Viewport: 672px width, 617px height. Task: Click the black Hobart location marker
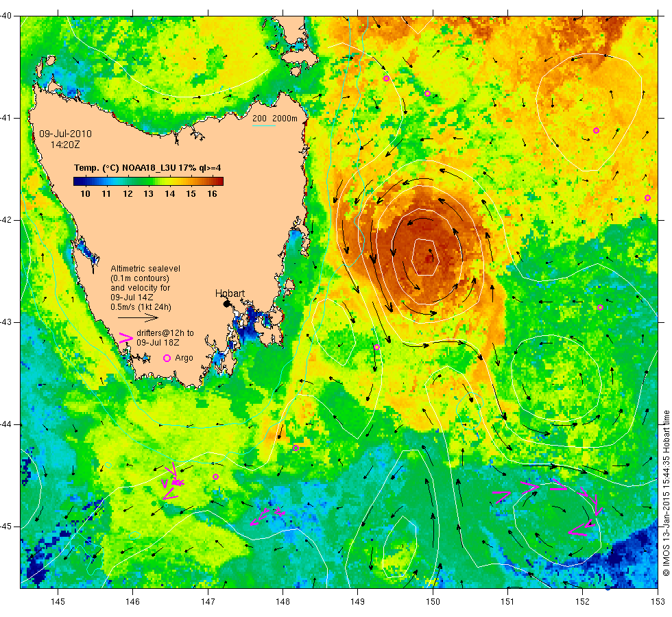[227, 304]
